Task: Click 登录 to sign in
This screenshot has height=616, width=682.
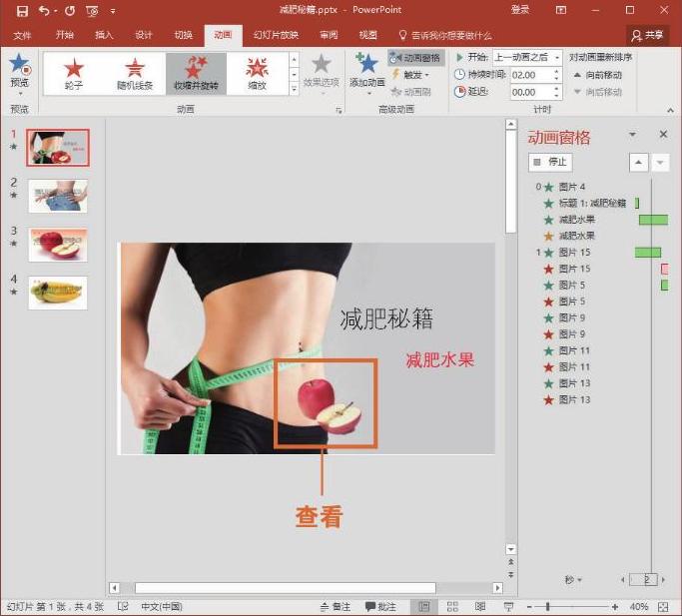Action: tap(520, 10)
